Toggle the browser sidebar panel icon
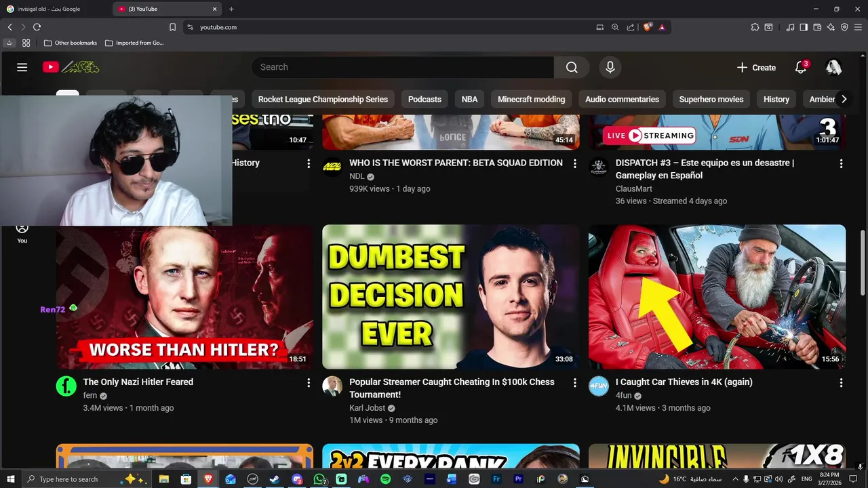 tap(804, 27)
